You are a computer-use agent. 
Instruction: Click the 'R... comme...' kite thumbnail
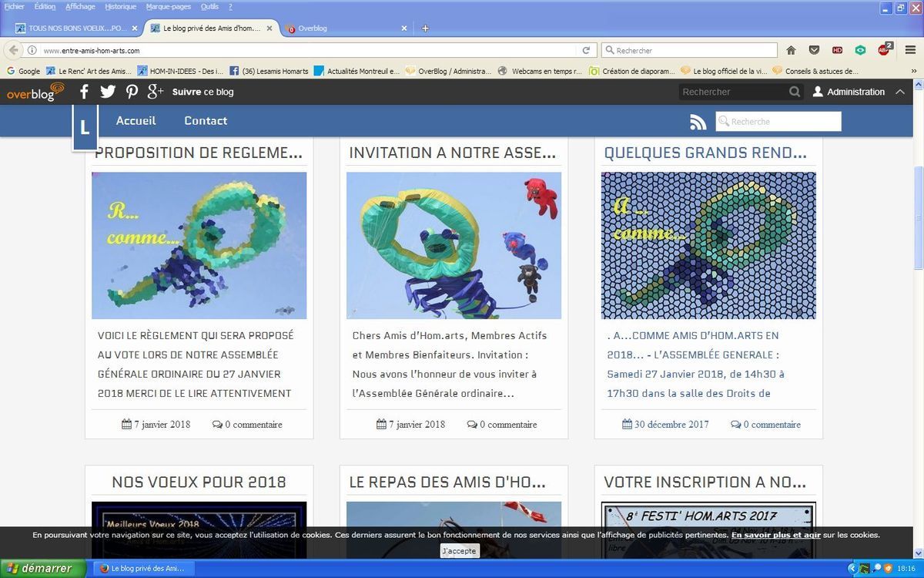199,245
